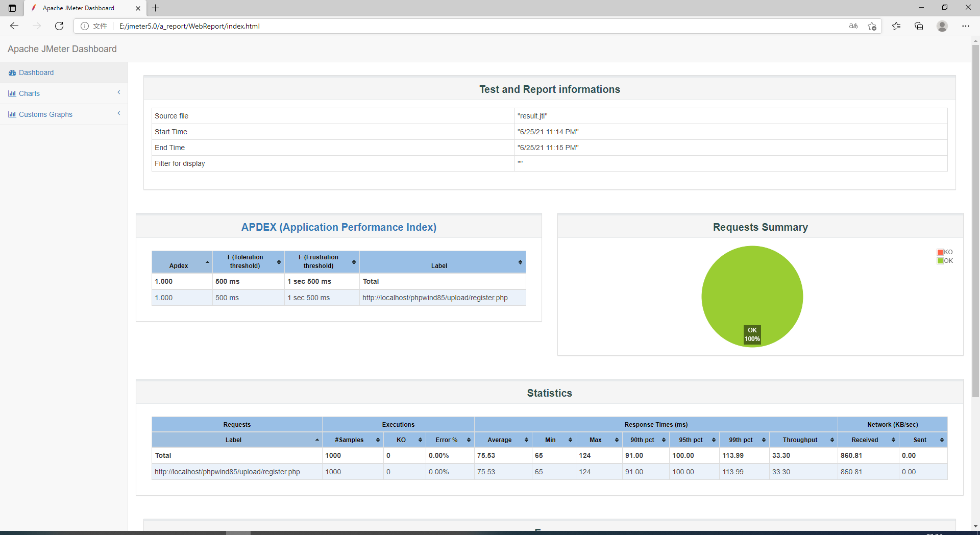Open the Dashboard sidebar item

coord(64,72)
